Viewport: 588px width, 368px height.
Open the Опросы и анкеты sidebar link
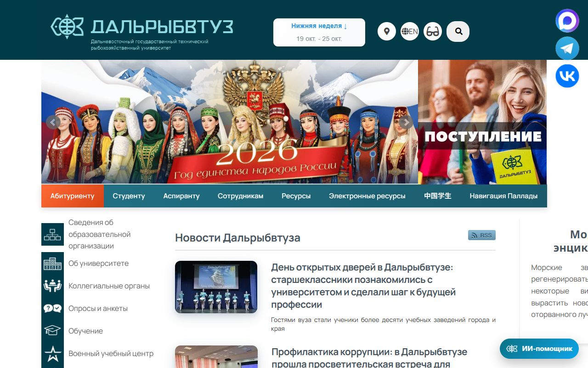coord(98,309)
